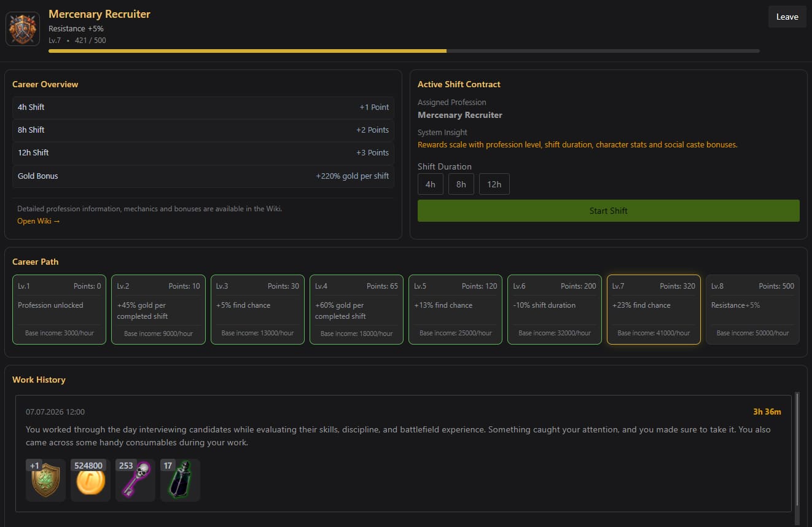Select the Lv.8 Resistance+5% career card
The image size is (812, 527).
coord(752,310)
